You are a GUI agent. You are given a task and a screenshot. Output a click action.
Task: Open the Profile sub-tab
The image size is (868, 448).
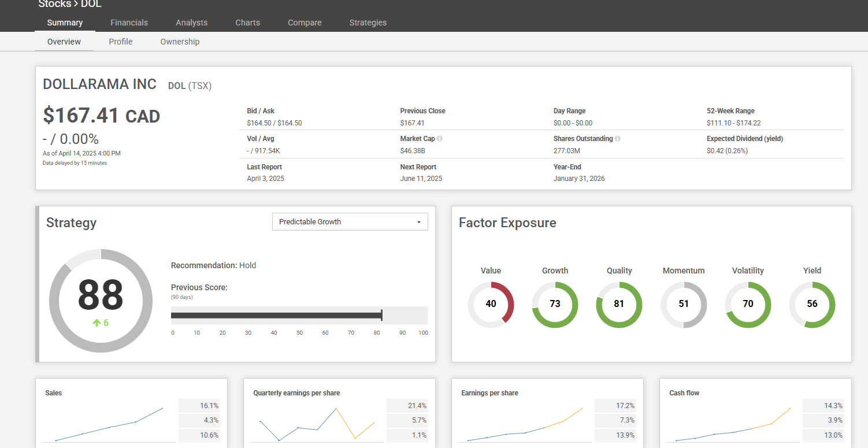tap(121, 42)
